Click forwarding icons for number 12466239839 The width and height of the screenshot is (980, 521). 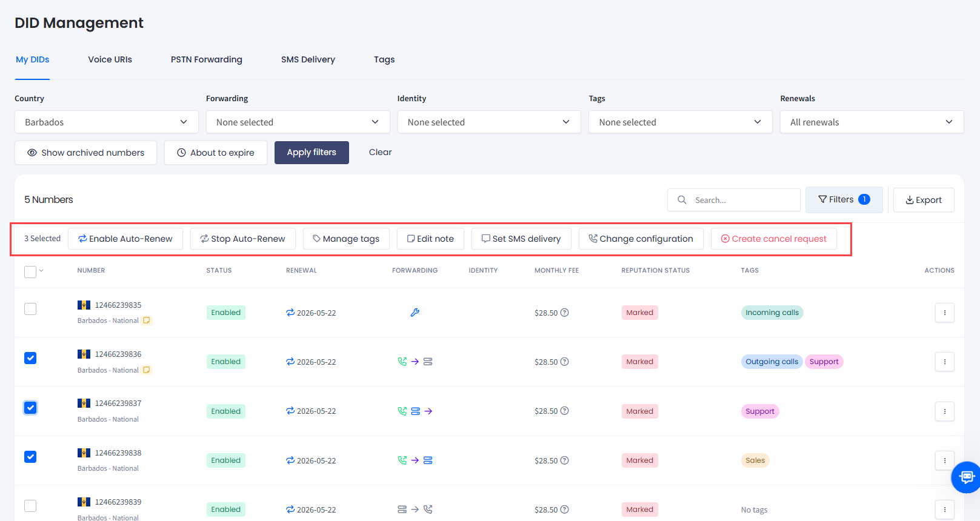coord(415,509)
